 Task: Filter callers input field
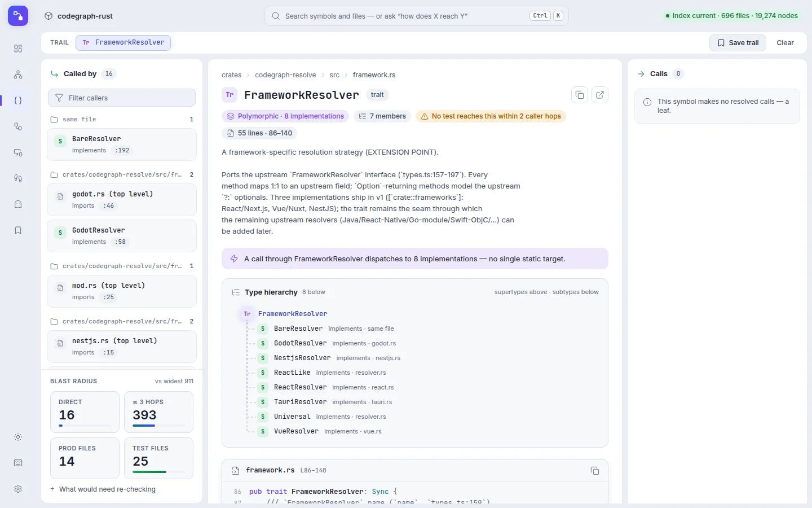pos(122,98)
